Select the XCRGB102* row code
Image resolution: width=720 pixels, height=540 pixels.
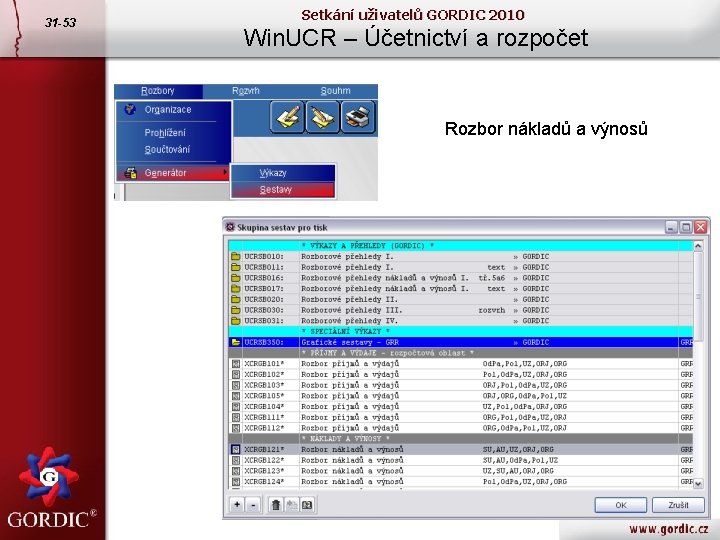264,374
